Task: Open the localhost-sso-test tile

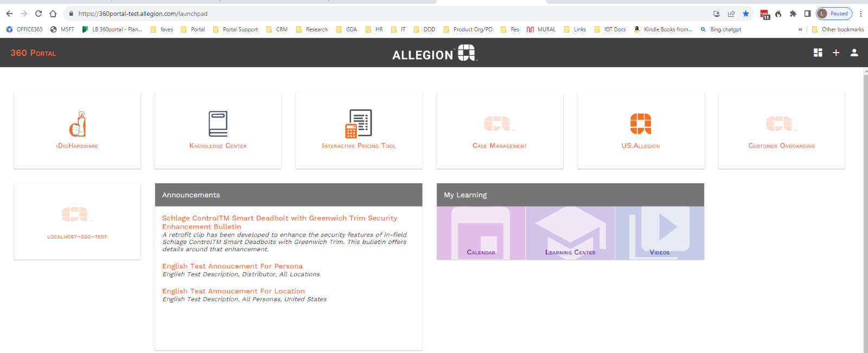Action: click(77, 221)
